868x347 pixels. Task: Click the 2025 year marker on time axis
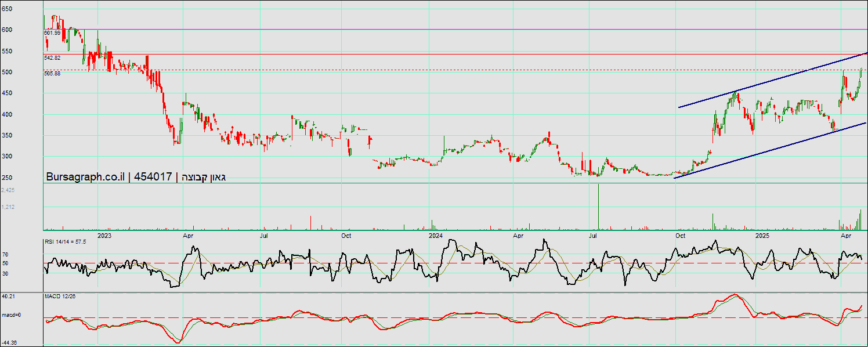tap(762, 236)
